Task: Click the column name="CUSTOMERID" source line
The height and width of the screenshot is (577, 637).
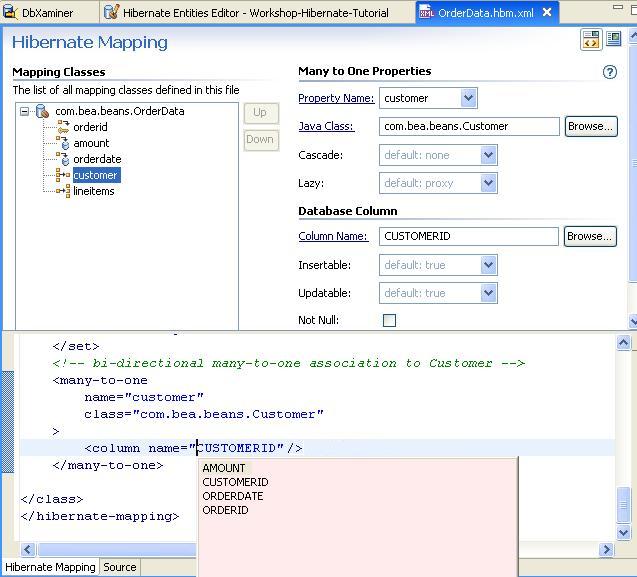Action: [x=193, y=448]
